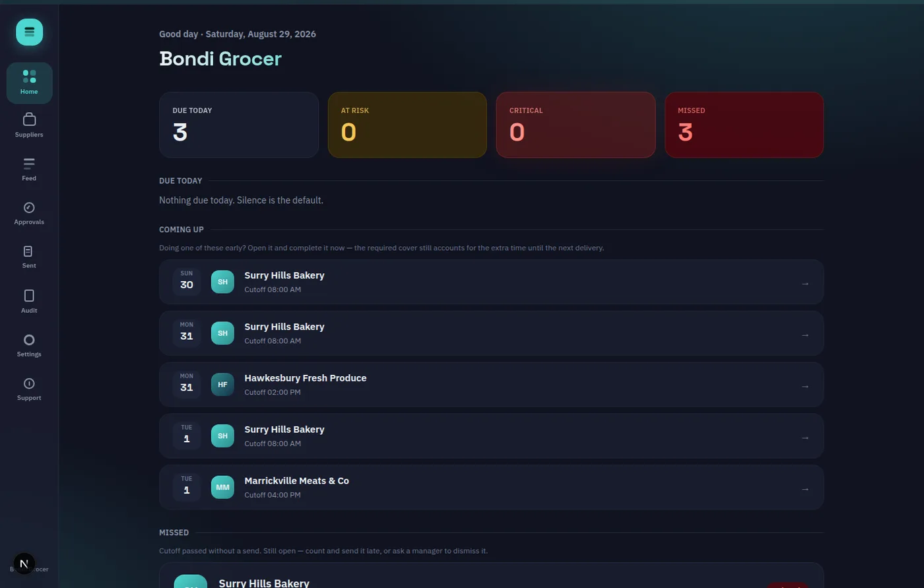Open the At Risk summary card
The height and width of the screenshot is (588, 924).
coord(407,125)
